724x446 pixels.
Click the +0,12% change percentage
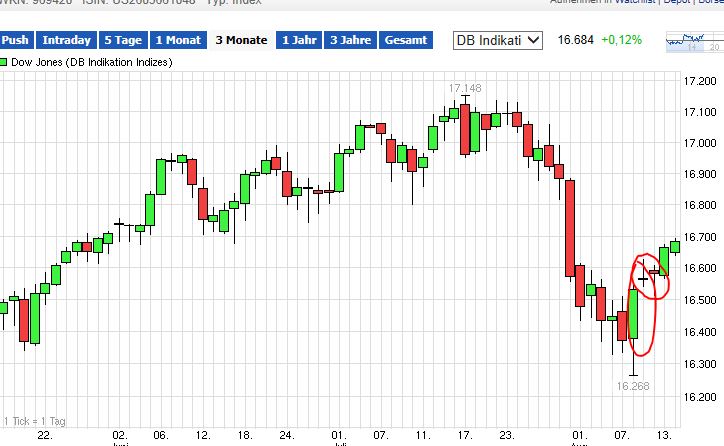[621, 40]
